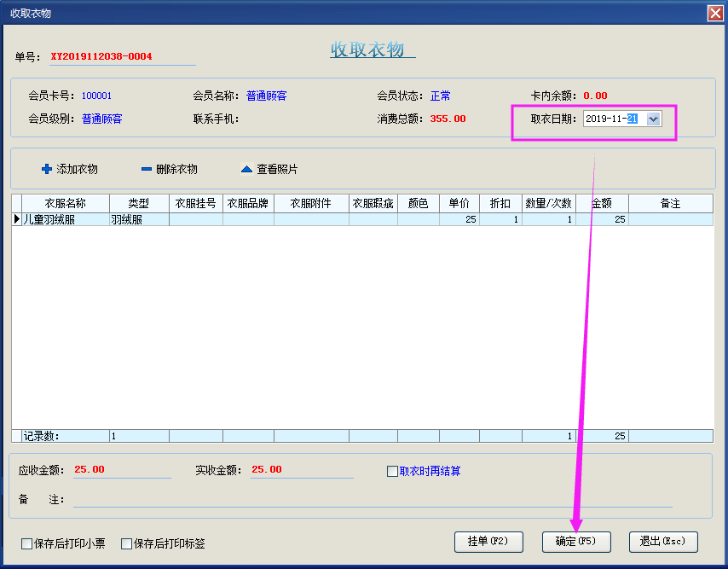Viewport: 728px width, 569px height.
Task: Toggle 保存后打印标签 checkbox
Action: click(x=126, y=543)
